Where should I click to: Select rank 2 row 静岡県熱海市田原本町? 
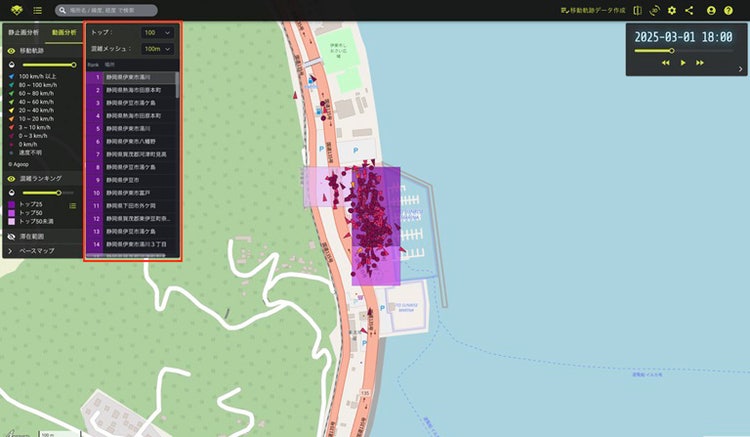click(132, 90)
